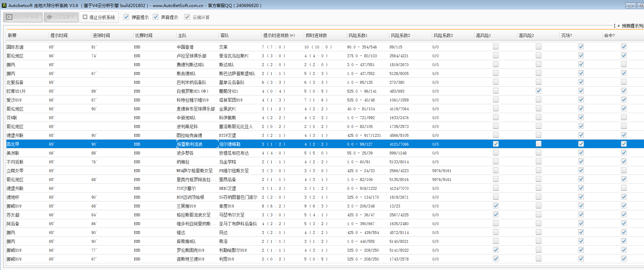Viewport: 644px width, 270px height.
Task: Disable the 声音提示 checkbox
Action: click(156, 17)
